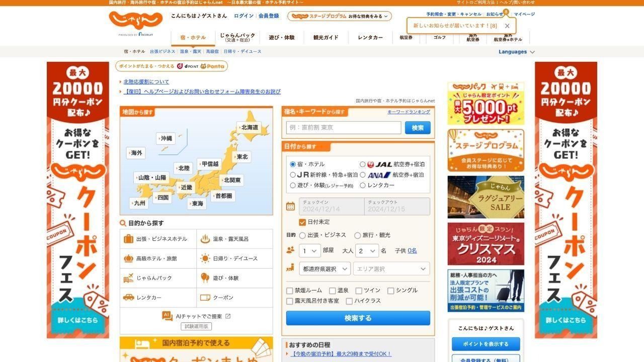This screenshot has height=362, width=644.
Task: Open the ゴルフ tab
Action: point(440,38)
